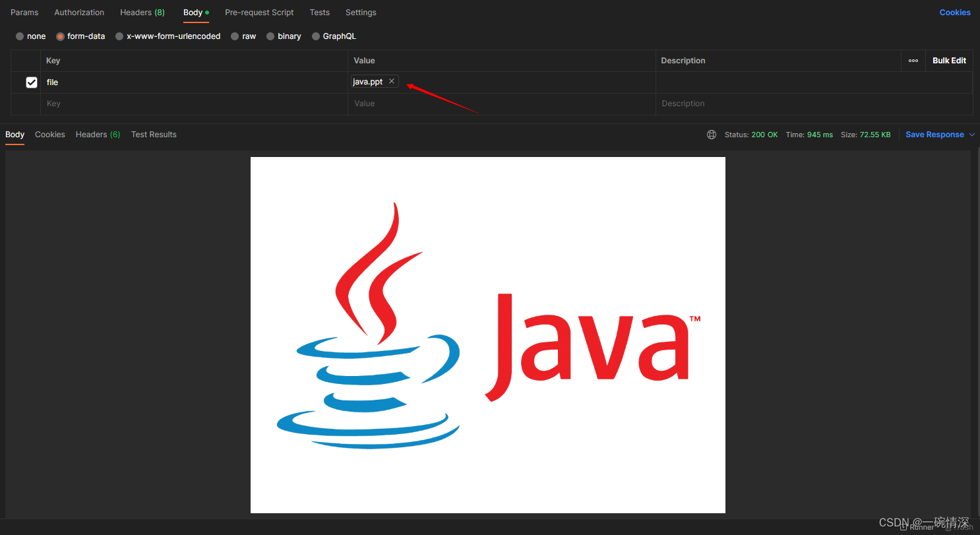
Task: Click the empty Description field in new row
Action: click(x=814, y=104)
